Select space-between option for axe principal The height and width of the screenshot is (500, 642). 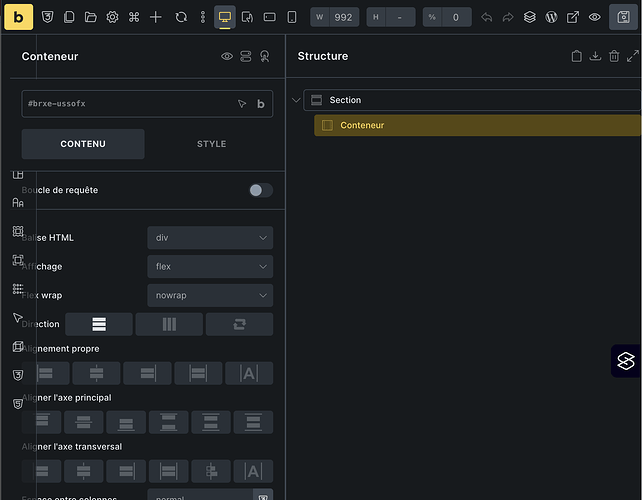pos(169,422)
